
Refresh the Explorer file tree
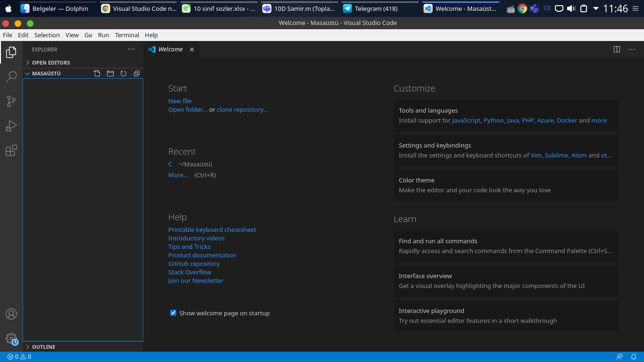tap(124, 74)
